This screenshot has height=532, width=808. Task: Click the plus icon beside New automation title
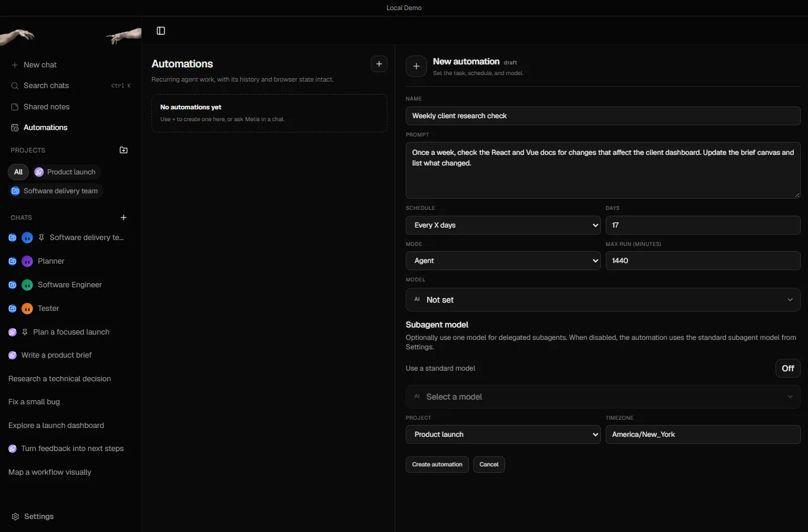(x=416, y=66)
